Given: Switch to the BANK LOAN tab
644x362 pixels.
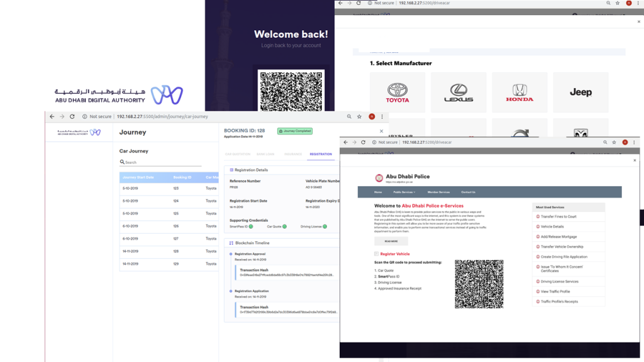Looking at the screenshot, I should tap(265, 154).
